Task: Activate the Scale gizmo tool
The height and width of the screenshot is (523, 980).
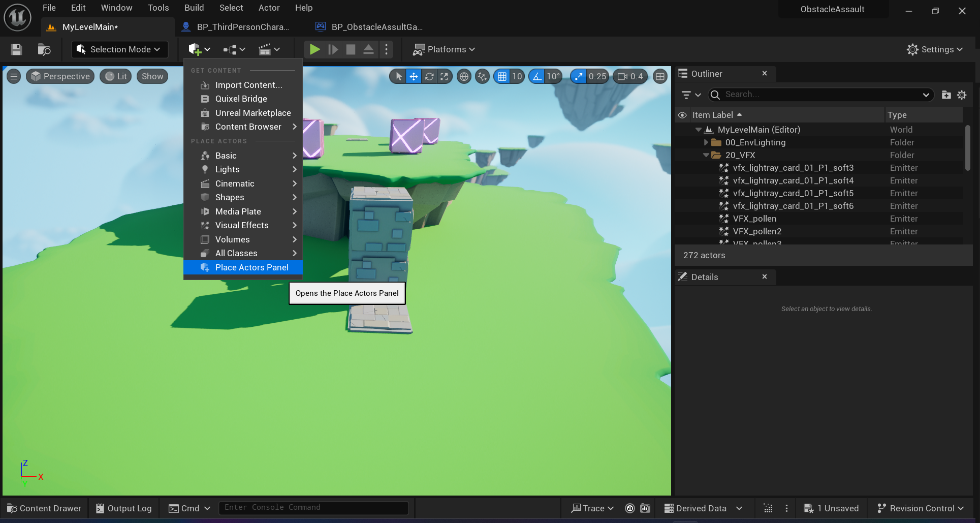Action: point(445,76)
